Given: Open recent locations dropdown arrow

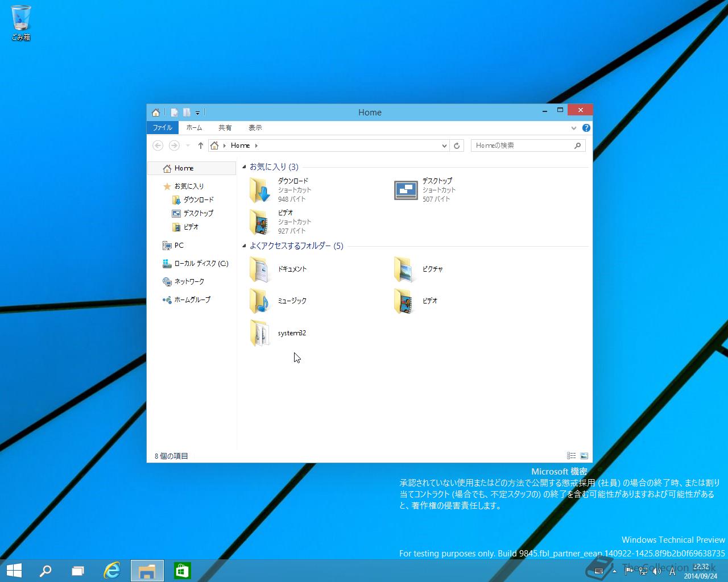Looking at the screenshot, I should (x=188, y=145).
